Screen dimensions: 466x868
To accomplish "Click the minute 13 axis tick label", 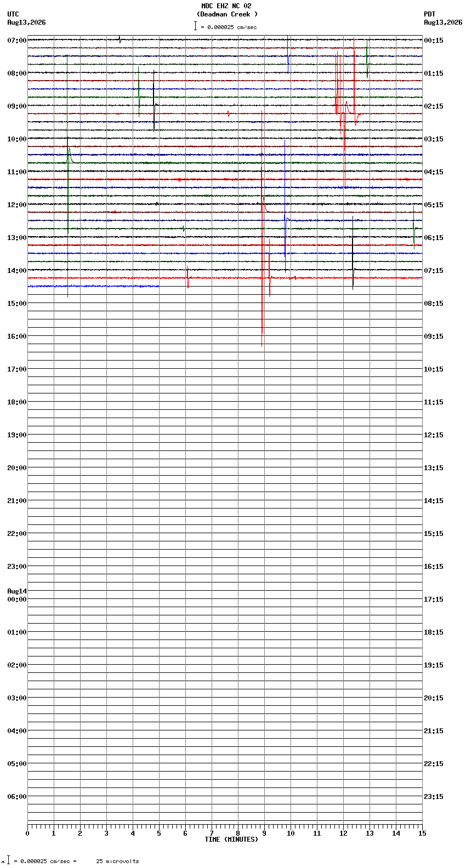I will 370,833.
